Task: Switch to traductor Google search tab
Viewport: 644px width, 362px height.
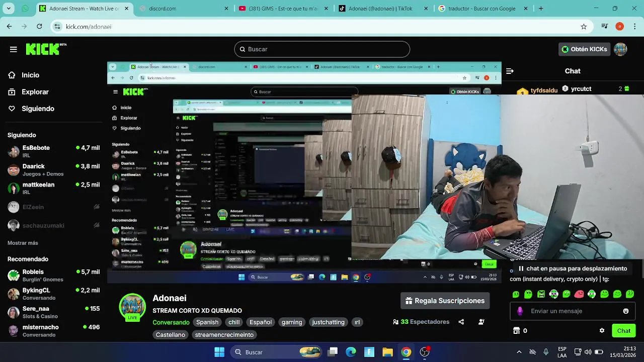Action: pyautogui.click(x=484, y=9)
